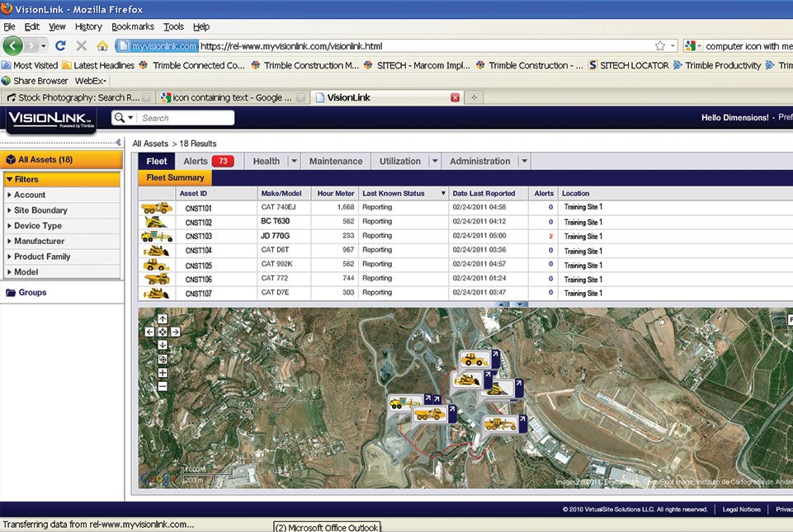
Task: Click CNST102 skid loader icon
Action: click(156, 222)
